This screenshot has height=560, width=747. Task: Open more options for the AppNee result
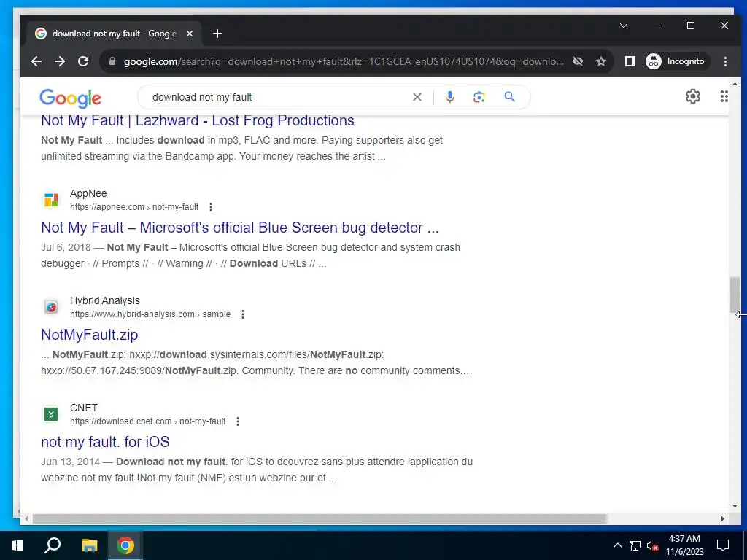pyautogui.click(x=211, y=207)
